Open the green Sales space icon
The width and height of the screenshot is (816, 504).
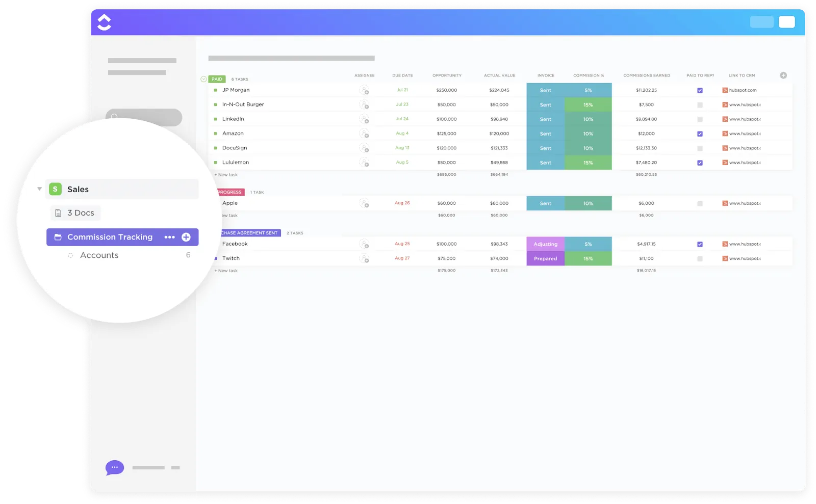[x=55, y=189]
